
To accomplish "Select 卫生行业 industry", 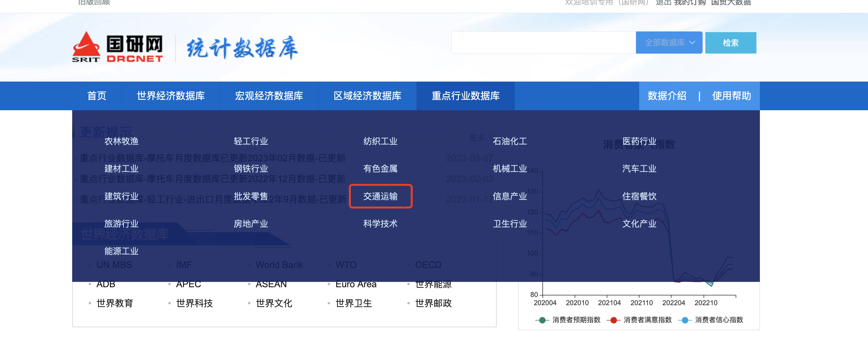I will point(509,224).
